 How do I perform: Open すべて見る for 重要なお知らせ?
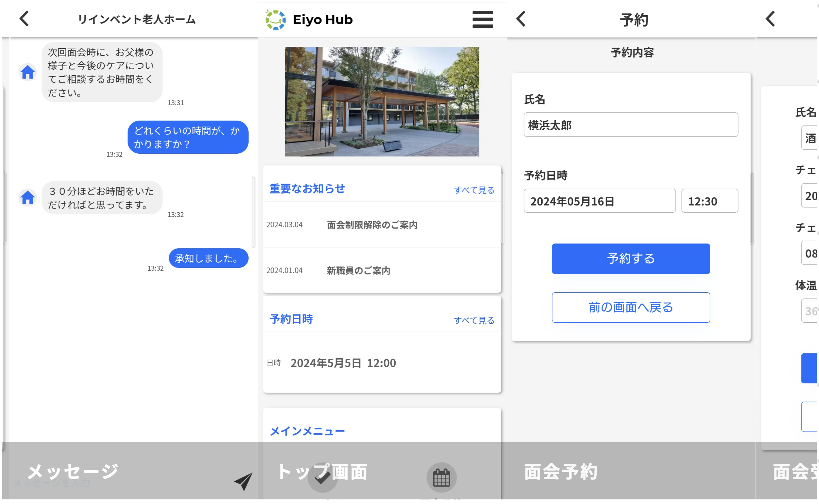pos(474,190)
